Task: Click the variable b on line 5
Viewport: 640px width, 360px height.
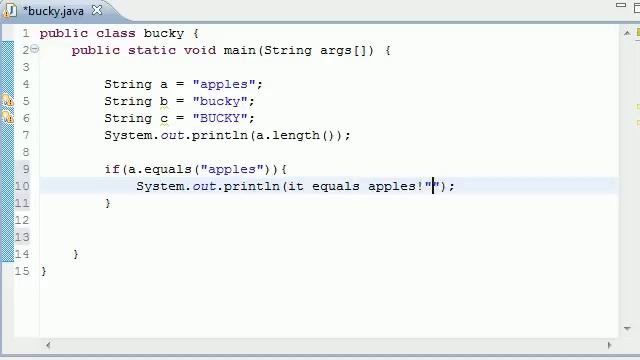Action: tap(164, 101)
